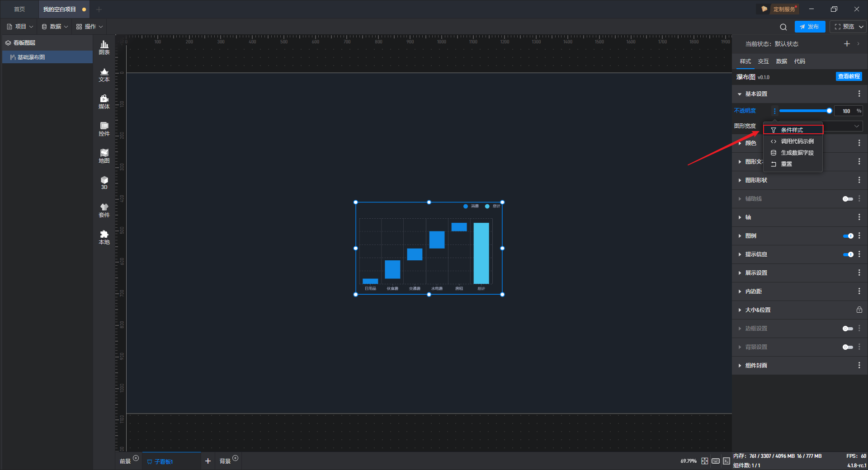Open more options for 内边距 section
This screenshot has width=868, height=470.
click(859, 291)
